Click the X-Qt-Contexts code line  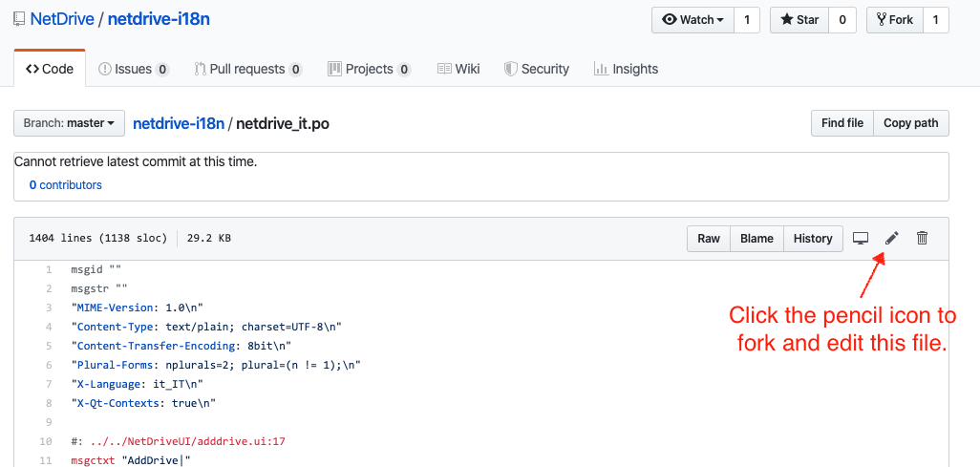(x=143, y=403)
